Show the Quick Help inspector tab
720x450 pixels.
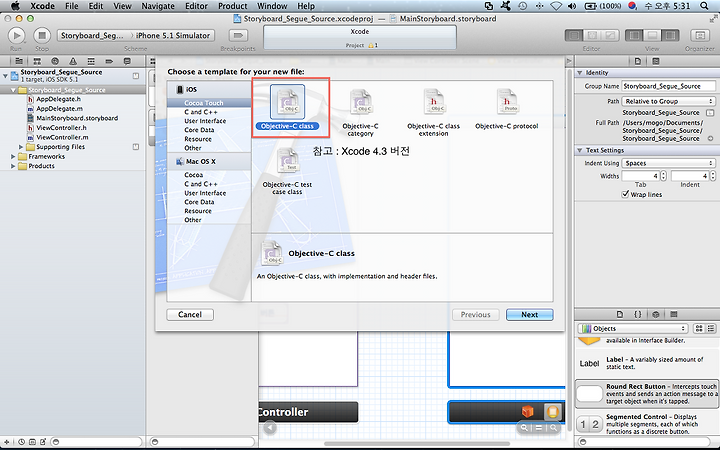click(656, 61)
